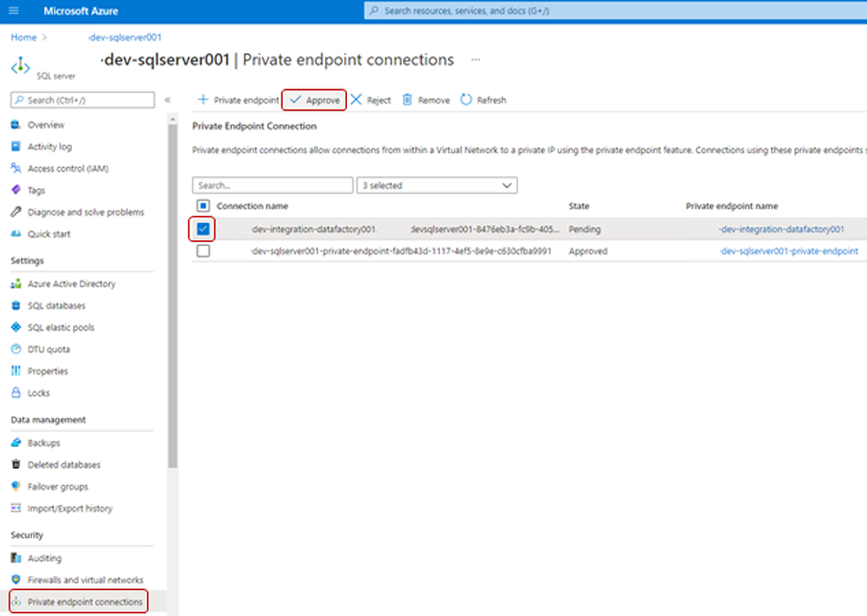Viewport: 867px width, 616px height.
Task: Click the Deleted databases trash icon
Action: [x=16, y=464]
